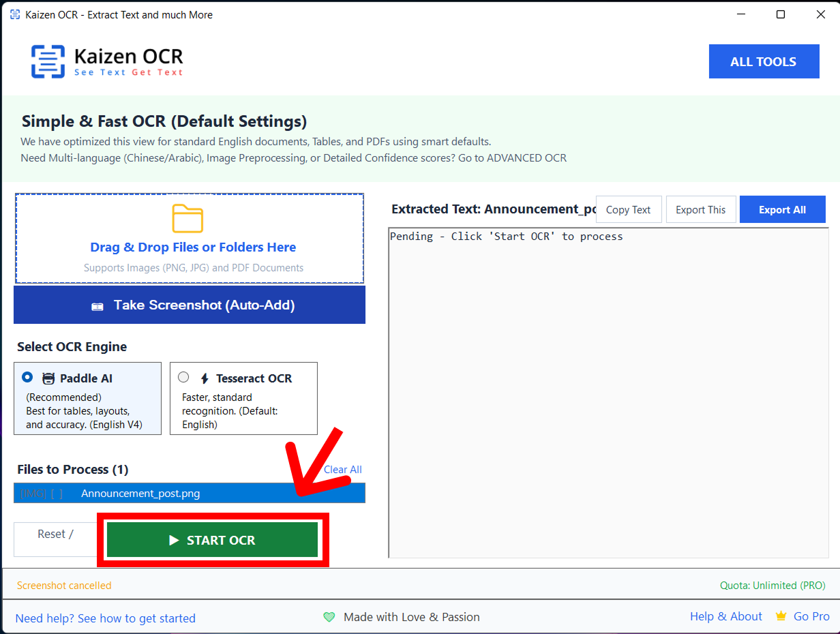
Task: Click the crown icon beside Go Pro
Action: tap(781, 616)
